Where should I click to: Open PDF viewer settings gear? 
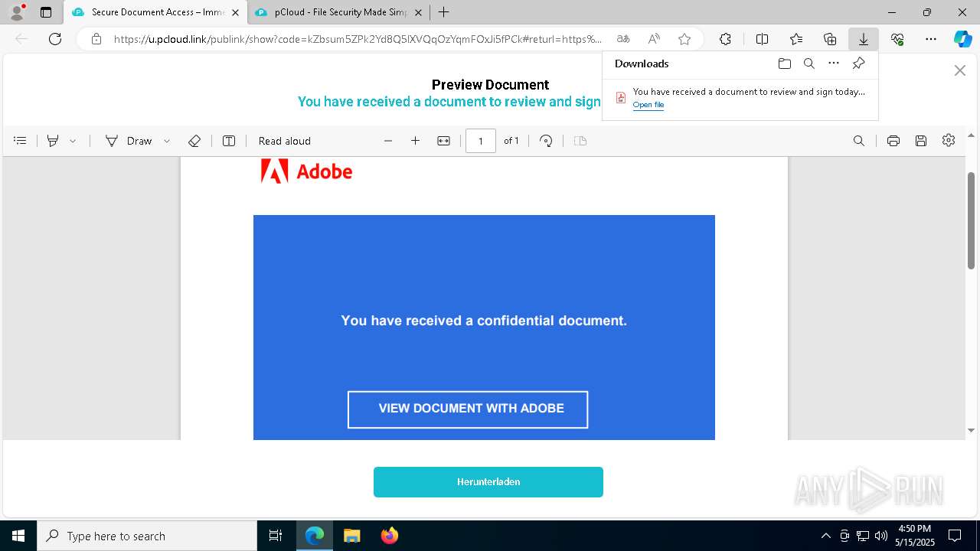point(949,140)
